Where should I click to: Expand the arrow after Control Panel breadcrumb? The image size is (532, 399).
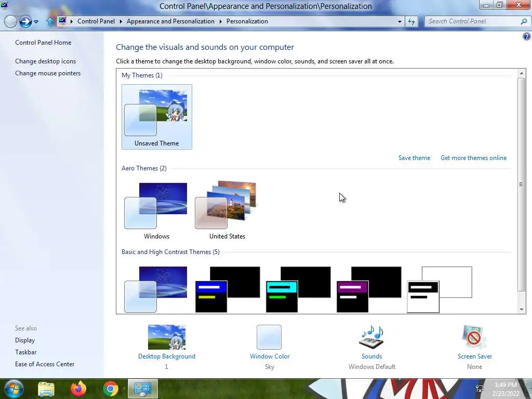[x=121, y=21]
